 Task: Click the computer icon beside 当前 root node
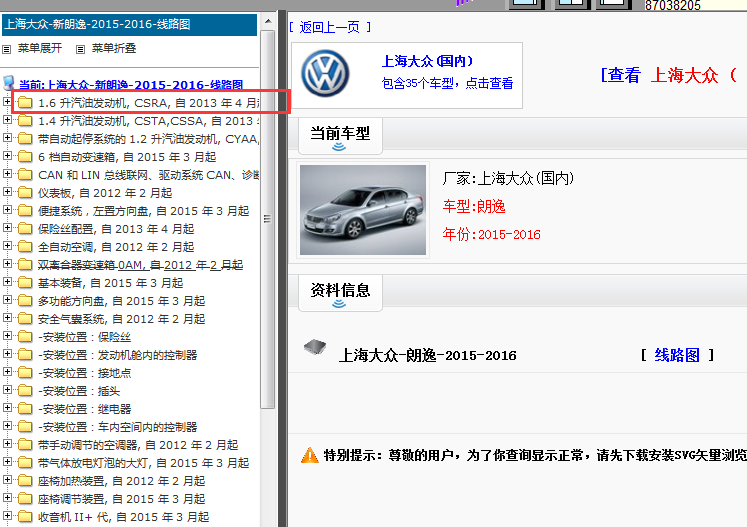point(9,83)
